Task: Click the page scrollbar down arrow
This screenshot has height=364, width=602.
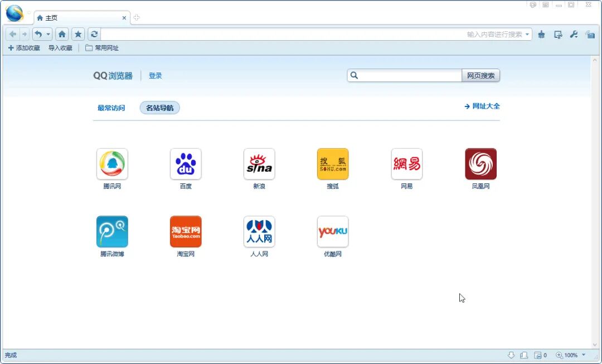Action: pos(595,344)
